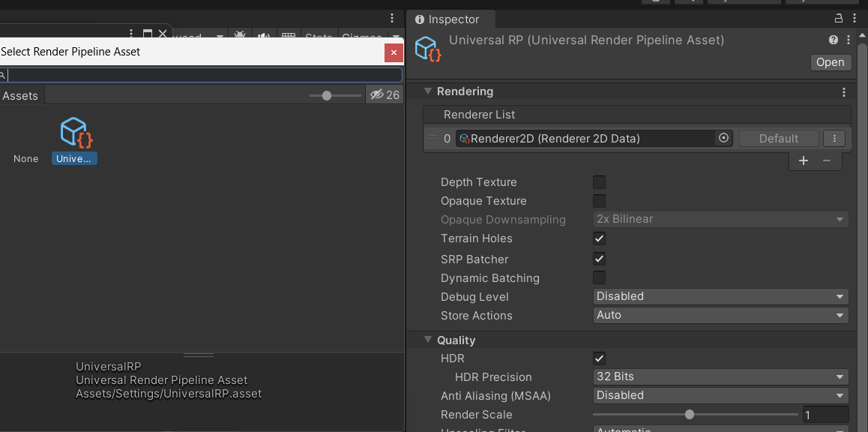Click the Render Scale slider handle
The image size is (868, 432).
(x=689, y=414)
